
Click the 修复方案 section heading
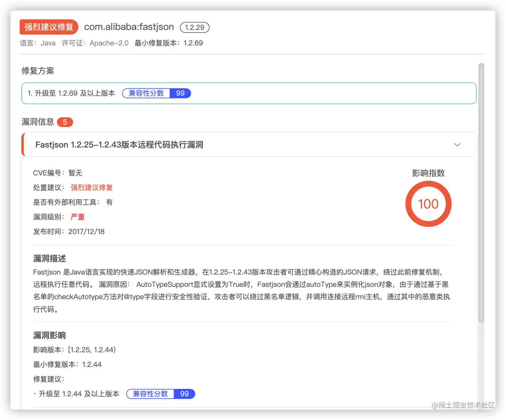coord(38,71)
